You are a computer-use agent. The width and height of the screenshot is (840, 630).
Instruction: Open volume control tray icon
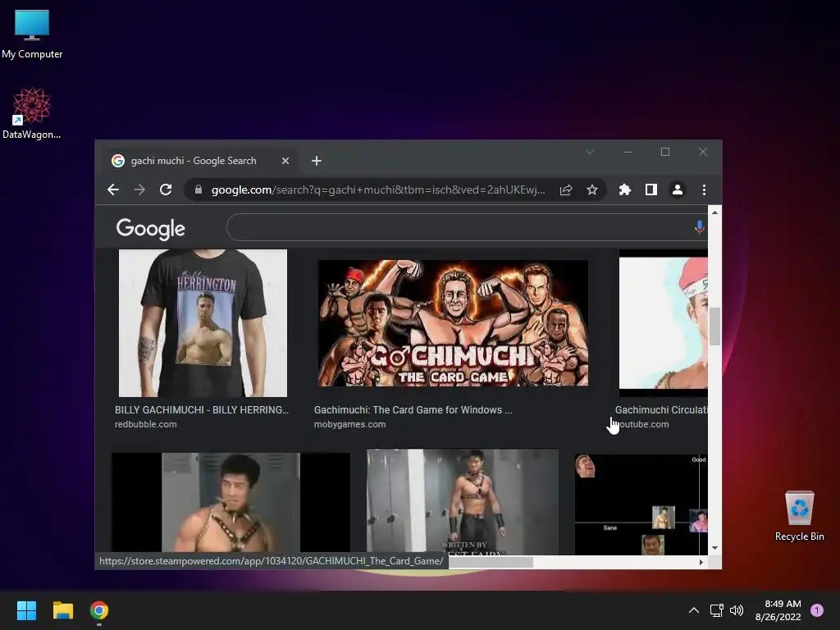pyautogui.click(x=737, y=610)
